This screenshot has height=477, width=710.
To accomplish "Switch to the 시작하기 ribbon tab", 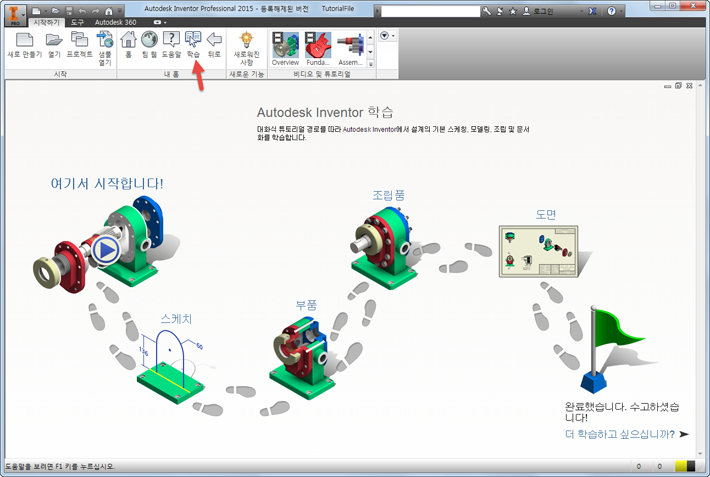I will pos(47,22).
